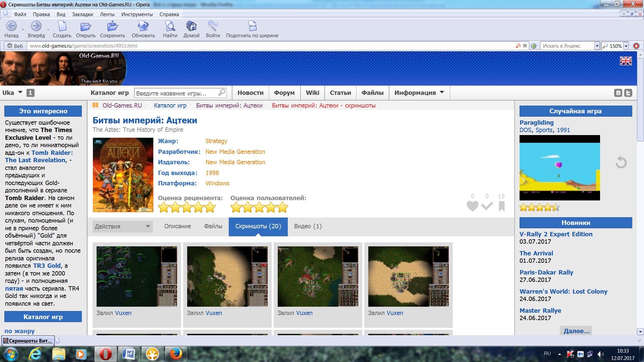Open the first screenshot thumbnail by Vuxen

137,277
